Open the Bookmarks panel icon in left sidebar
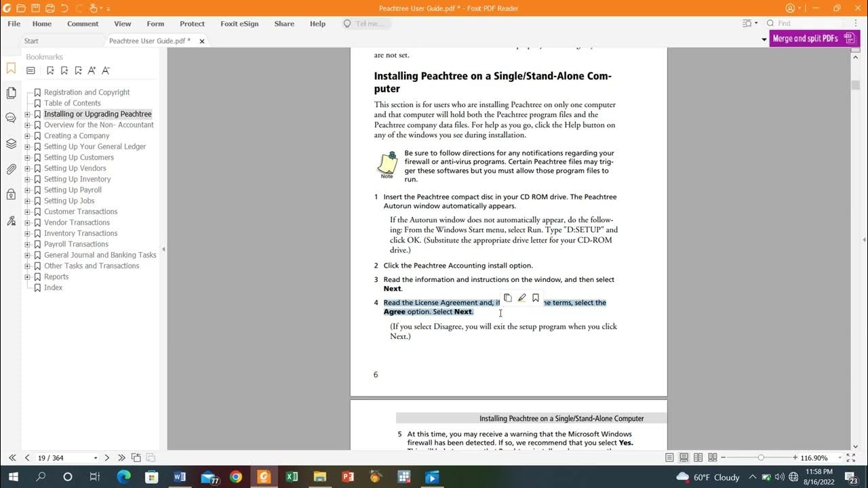This screenshot has height=488, width=868. [x=11, y=68]
